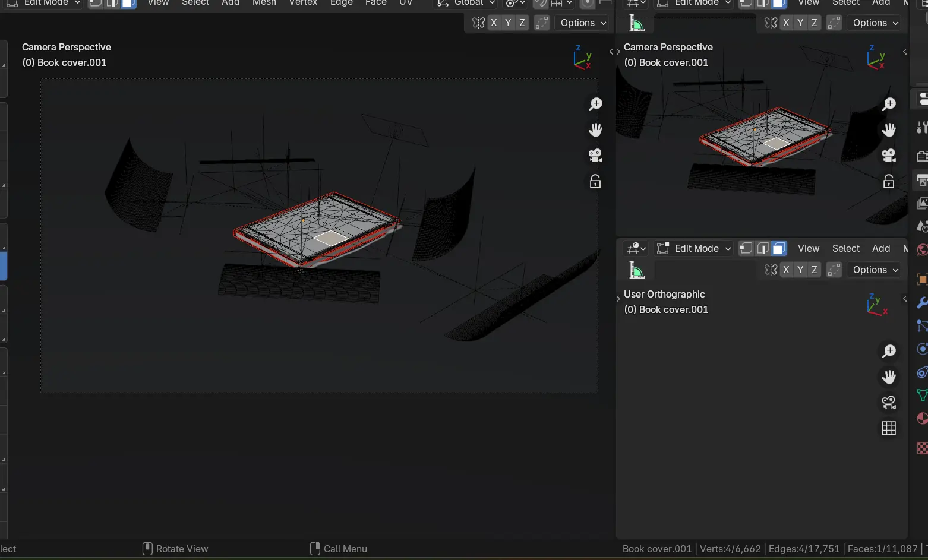928x560 pixels.
Task: Unlock camera to view in main viewport
Action: (595, 181)
